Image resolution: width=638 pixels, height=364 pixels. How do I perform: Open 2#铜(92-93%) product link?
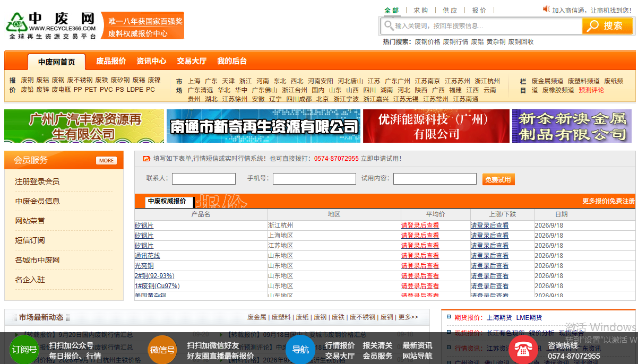point(154,276)
